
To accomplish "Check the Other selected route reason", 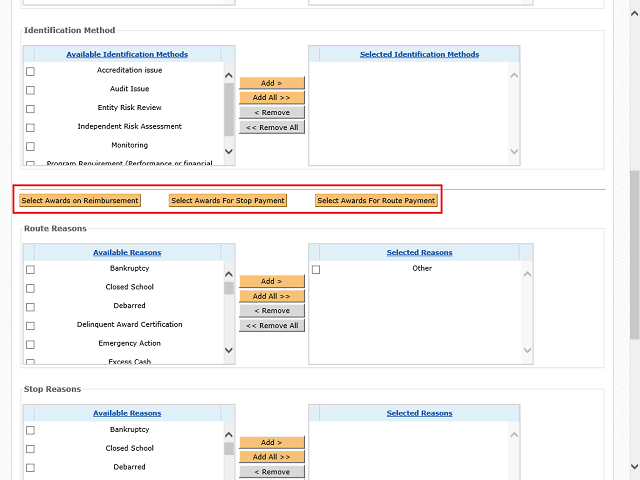I will click(316, 270).
